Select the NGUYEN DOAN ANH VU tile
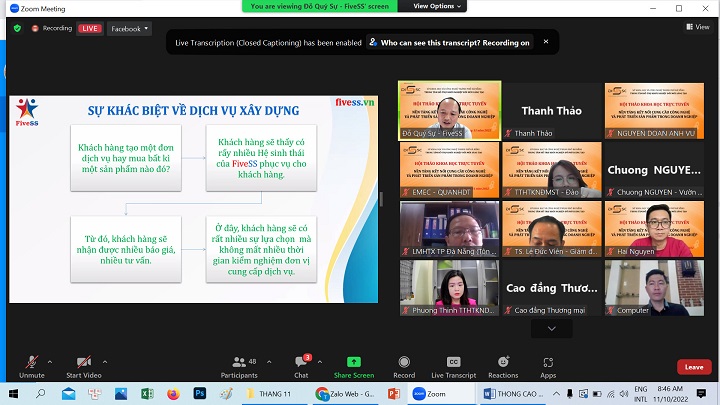Screen dimensions: 720x405 [x=654, y=111]
